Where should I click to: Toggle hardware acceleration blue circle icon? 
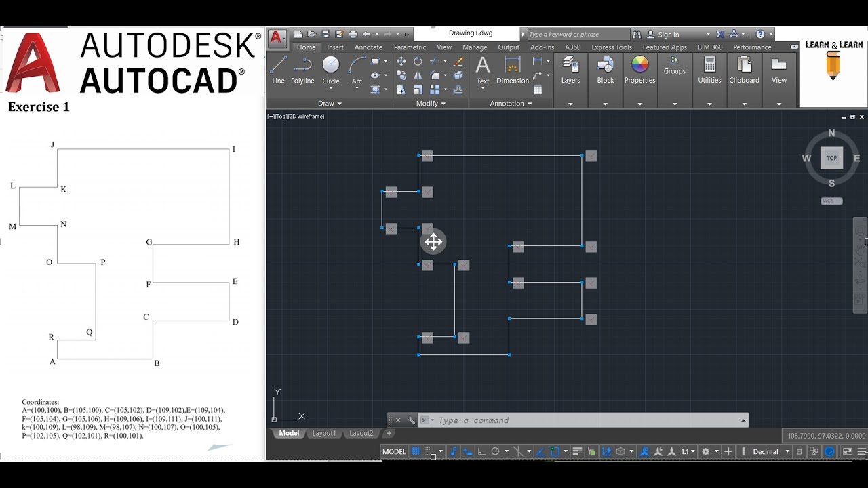point(830,451)
